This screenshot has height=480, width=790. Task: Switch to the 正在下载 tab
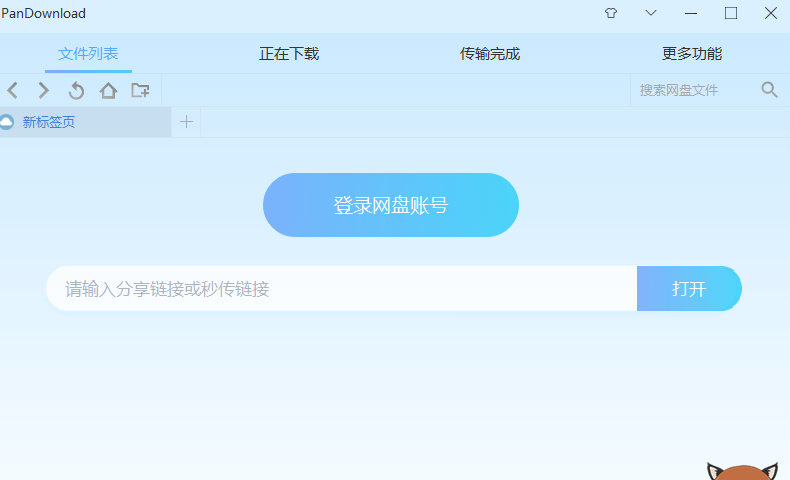(x=289, y=54)
